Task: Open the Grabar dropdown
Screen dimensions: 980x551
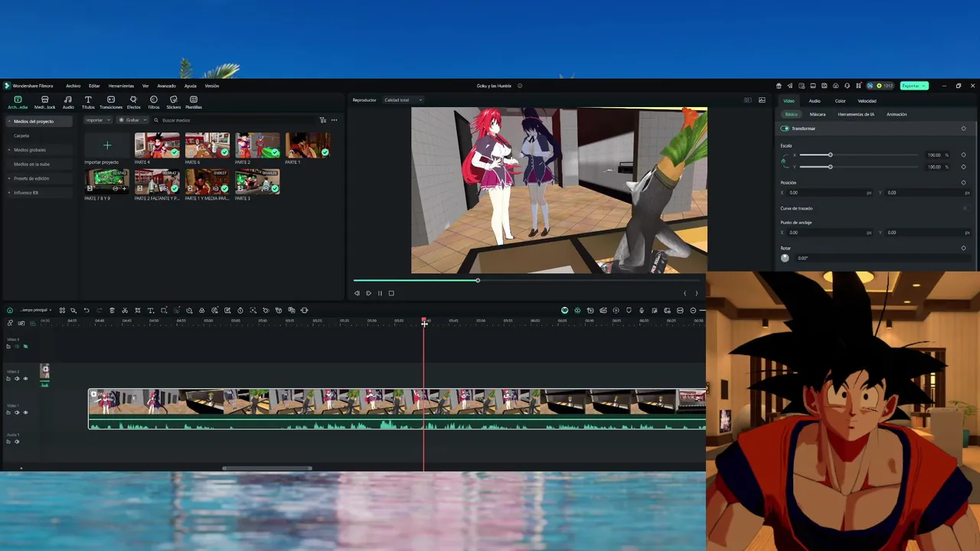Action: (132, 120)
